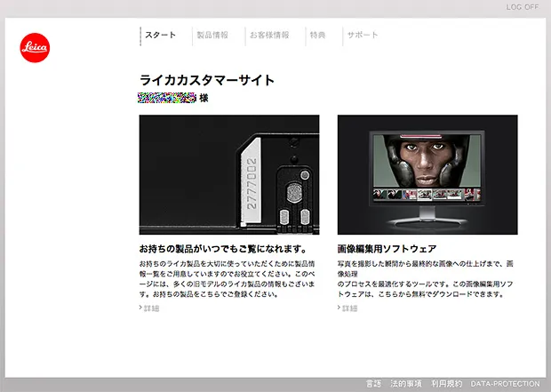Open the 利用規約 footer link
The width and height of the screenshot is (551, 392).
(447, 384)
